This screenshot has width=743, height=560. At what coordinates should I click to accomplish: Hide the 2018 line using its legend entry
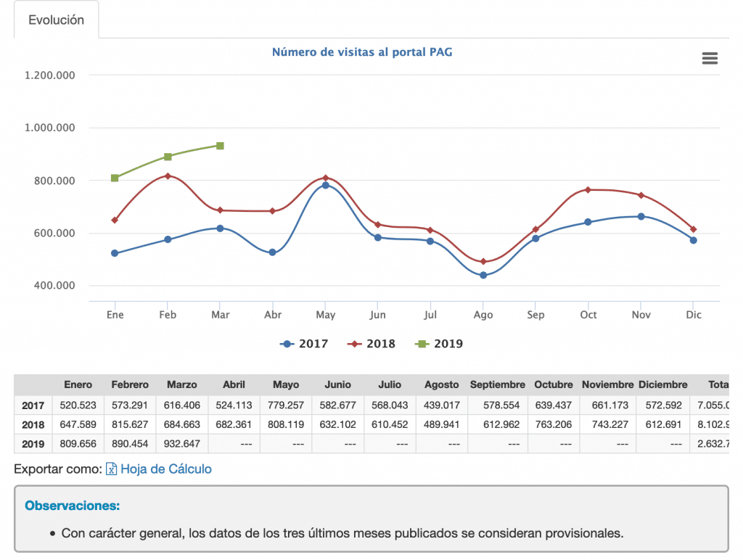pyautogui.click(x=371, y=343)
